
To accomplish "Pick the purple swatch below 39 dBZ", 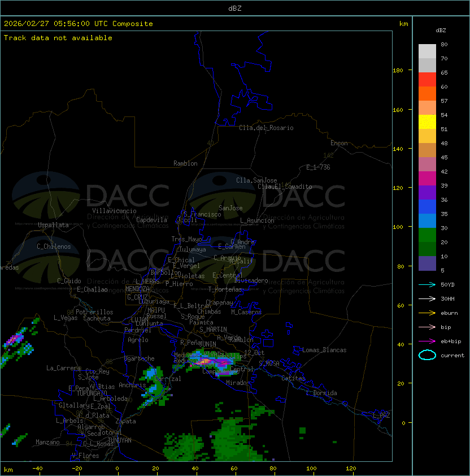I will [x=427, y=192].
